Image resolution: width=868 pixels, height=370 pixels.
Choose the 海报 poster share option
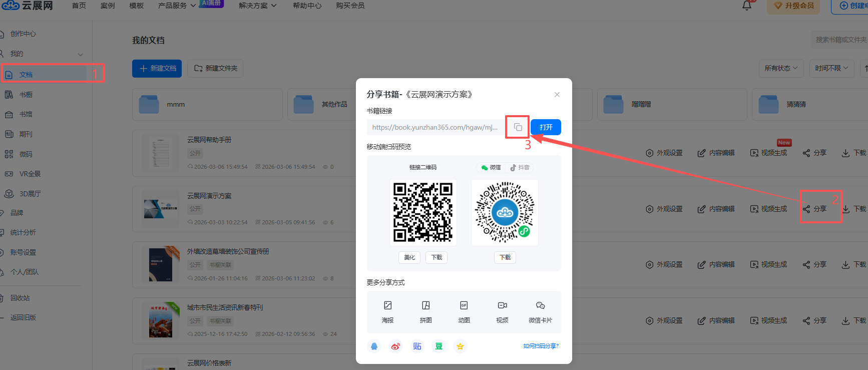[387, 311]
